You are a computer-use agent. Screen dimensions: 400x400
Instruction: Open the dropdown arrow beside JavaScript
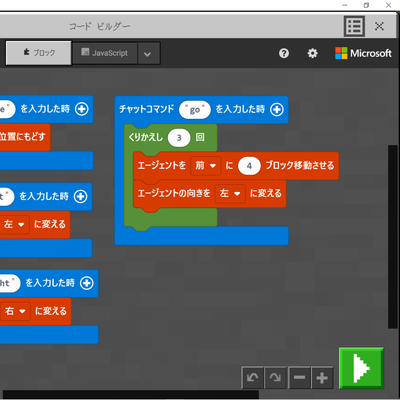[x=148, y=53]
